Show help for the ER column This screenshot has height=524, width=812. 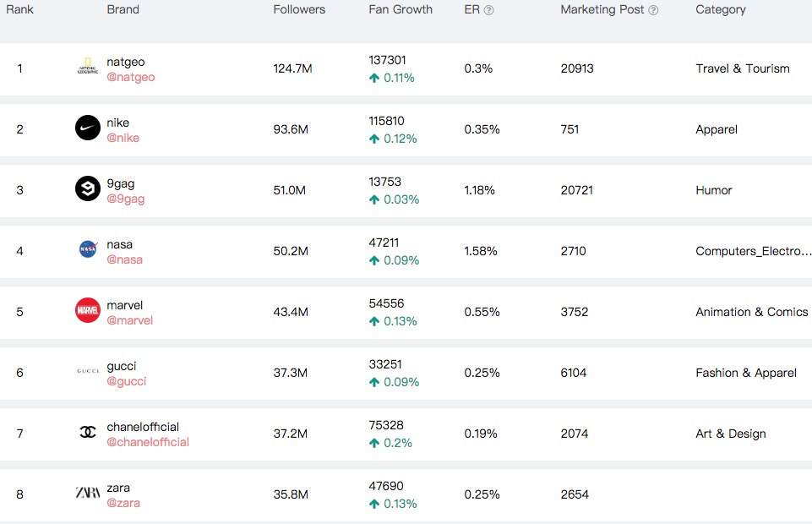pyautogui.click(x=489, y=10)
